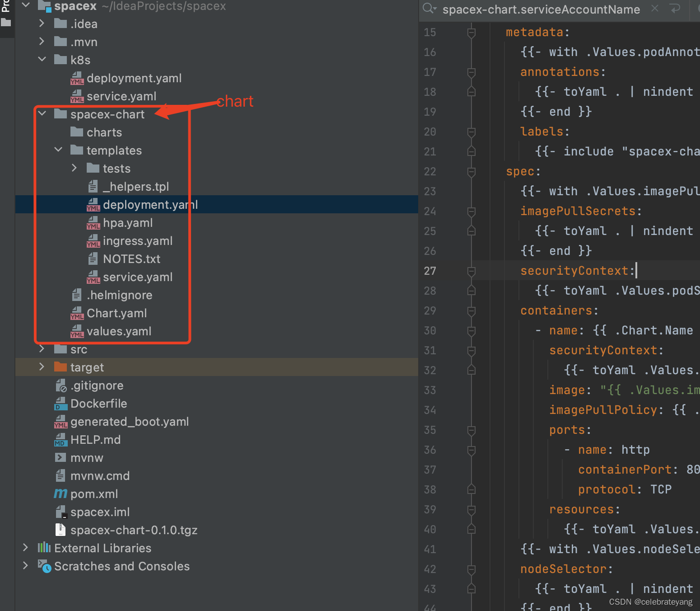Viewport: 700px width, 611px height.
Task: Fold the annotations block at line 17
Action: 471,72
